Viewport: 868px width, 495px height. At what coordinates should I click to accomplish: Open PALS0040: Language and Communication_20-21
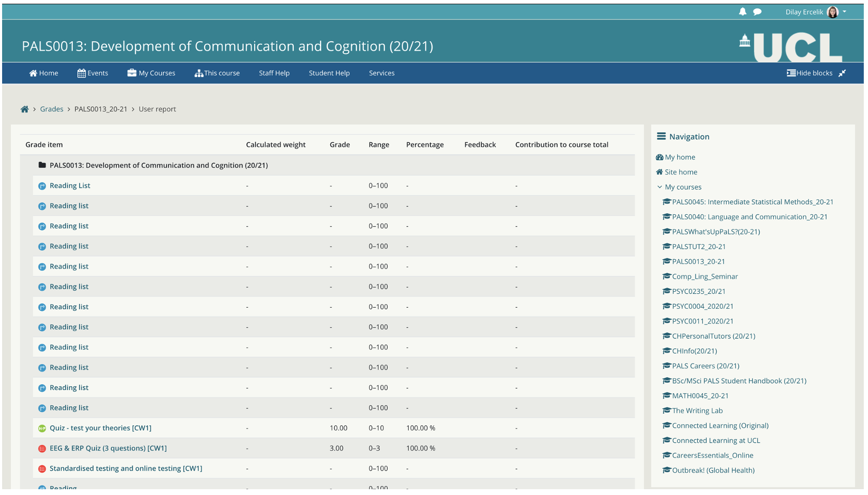(750, 216)
